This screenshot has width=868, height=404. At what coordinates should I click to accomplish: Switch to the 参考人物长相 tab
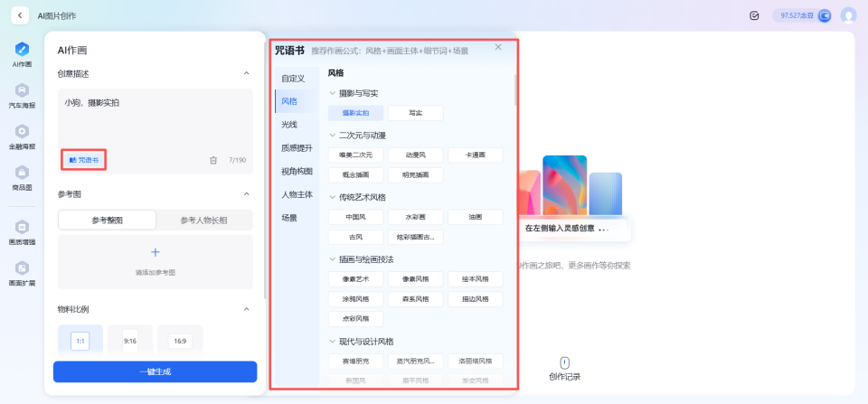[x=203, y=220]
